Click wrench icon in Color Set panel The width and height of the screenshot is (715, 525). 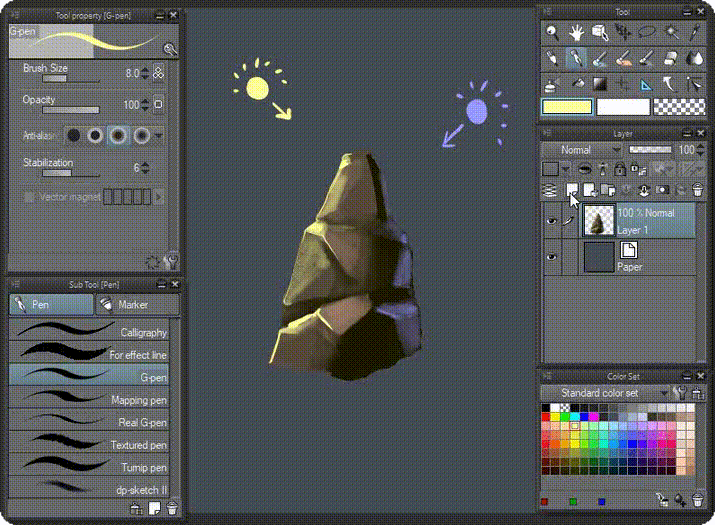coord(680,393)
